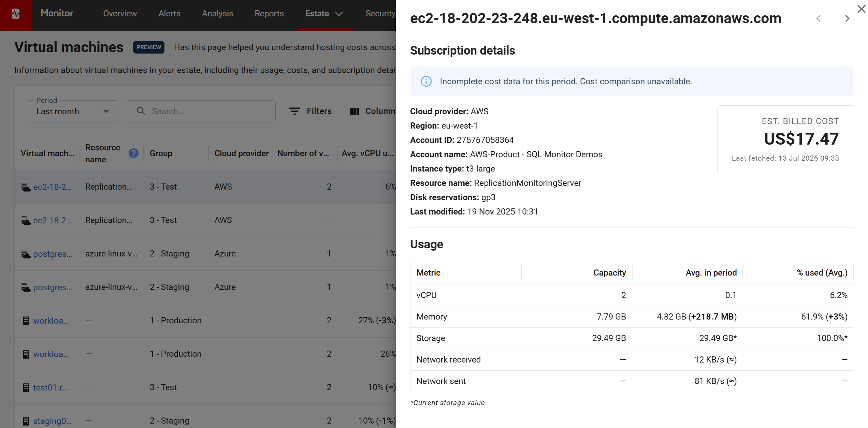Open second postgres machine link
The width and height of the screenshot is (868, 428).
53,287
